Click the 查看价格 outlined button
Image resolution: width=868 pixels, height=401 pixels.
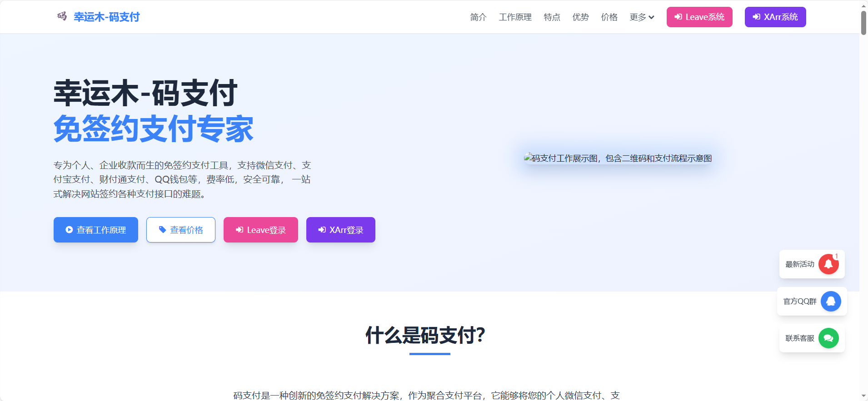(181, 230)
